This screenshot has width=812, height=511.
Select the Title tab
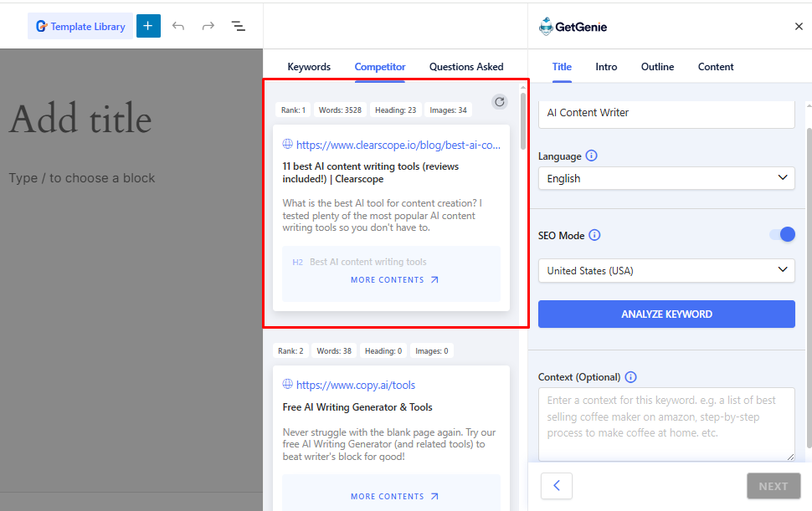[562, 67]
